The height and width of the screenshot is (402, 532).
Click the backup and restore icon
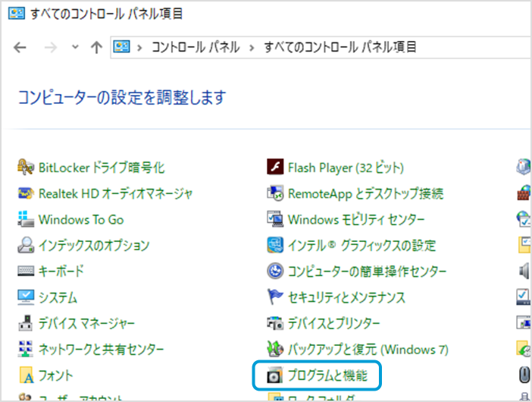(275, 349)
